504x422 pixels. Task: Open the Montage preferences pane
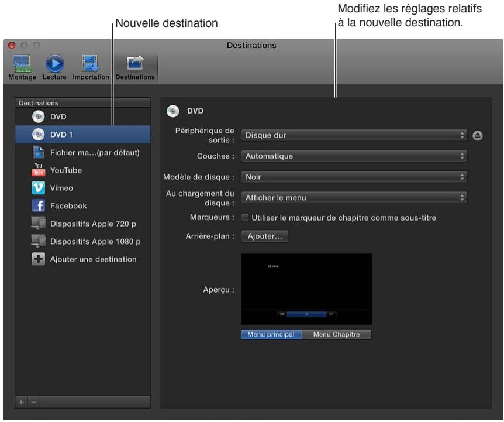pos(22,67)
